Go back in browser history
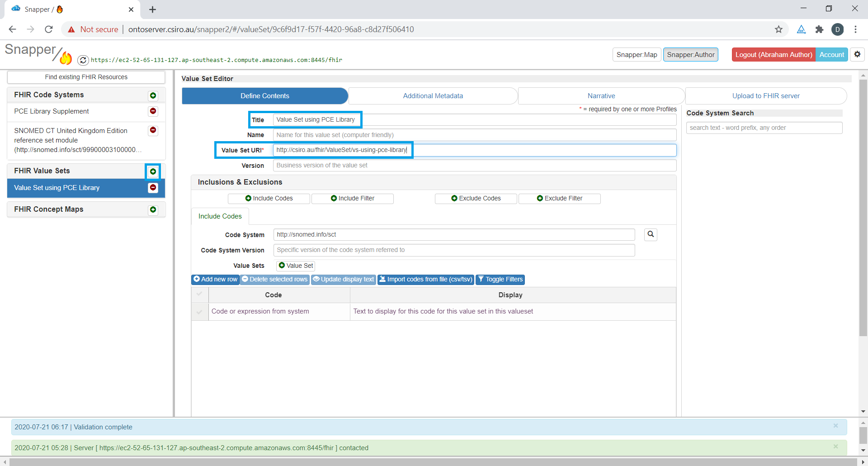Image resolution: width=868 pixels, height=466 pixels. point(12,29)
